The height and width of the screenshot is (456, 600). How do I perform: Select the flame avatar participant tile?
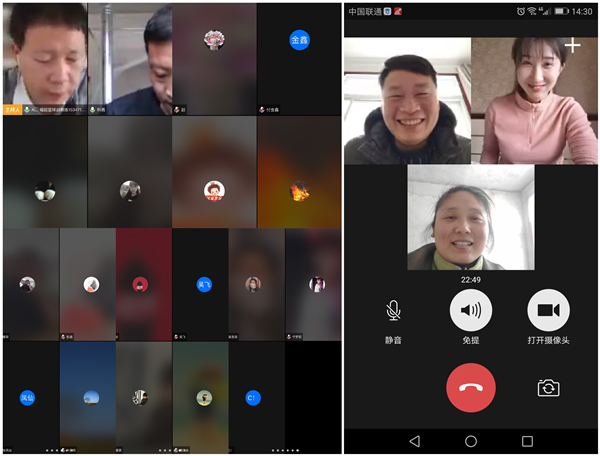coord(299,189)
